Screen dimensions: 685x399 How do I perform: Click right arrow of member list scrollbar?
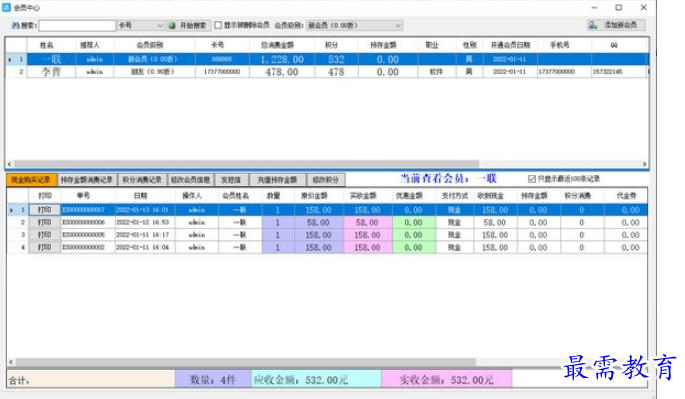pyautogui.click(x=644, y=164)
